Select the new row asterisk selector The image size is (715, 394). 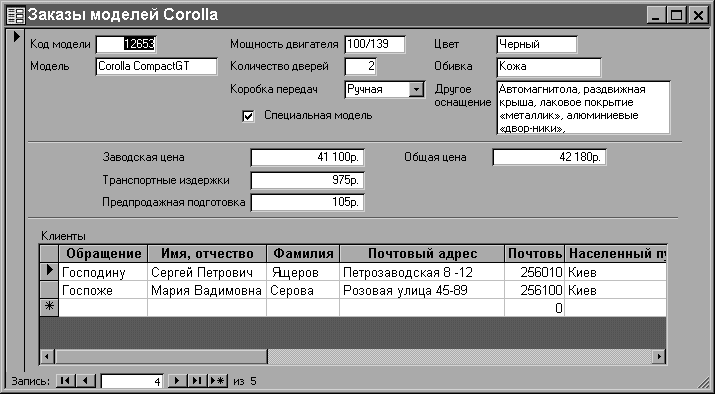(x=49, y=308)
